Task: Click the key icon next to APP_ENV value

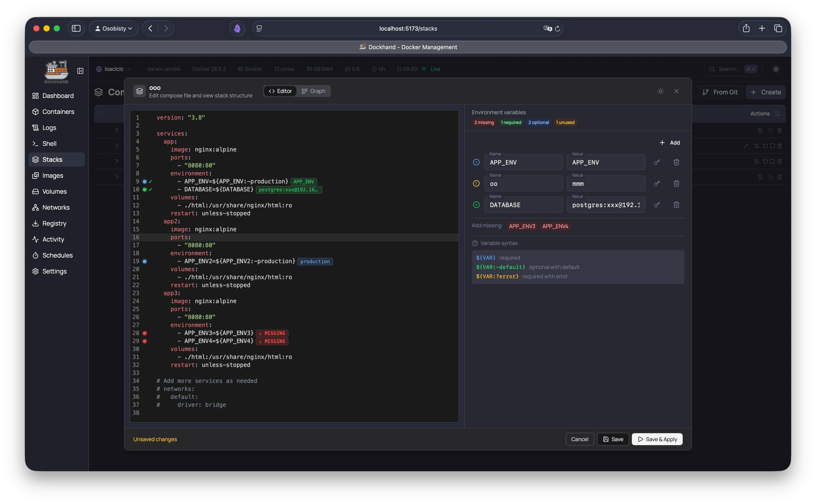Action: click(656, 162)
